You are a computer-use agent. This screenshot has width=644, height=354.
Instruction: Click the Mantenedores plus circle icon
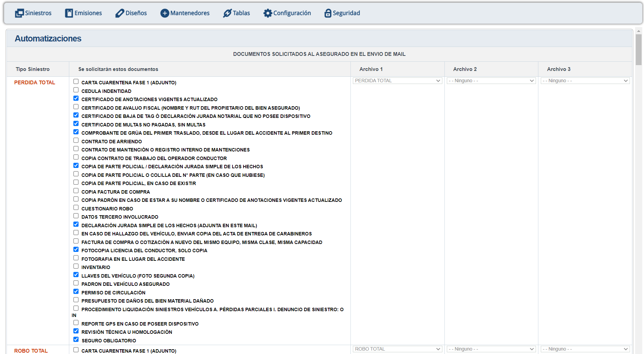tap(165, 13)
